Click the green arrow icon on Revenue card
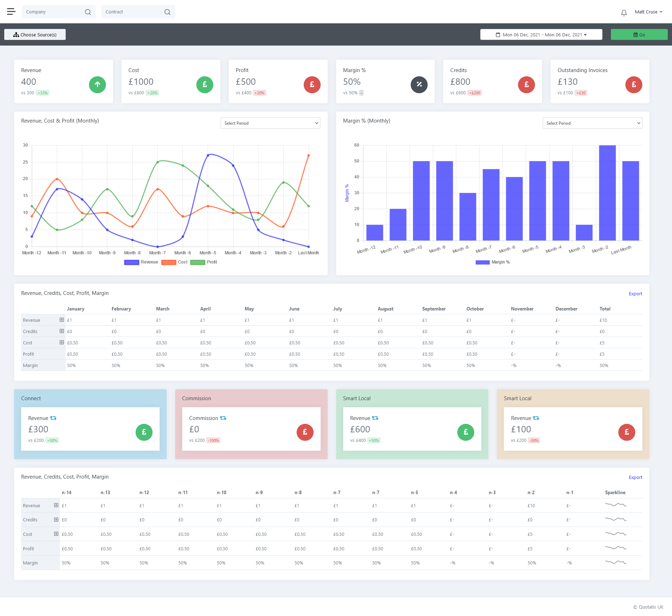The image size is (672, 616). point(97,85)
